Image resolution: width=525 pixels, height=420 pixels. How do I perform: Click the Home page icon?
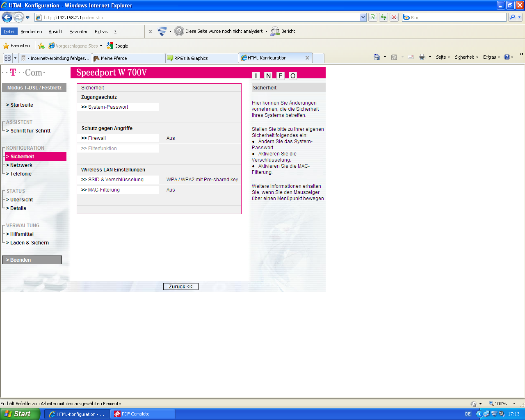[x=377, y=57]
